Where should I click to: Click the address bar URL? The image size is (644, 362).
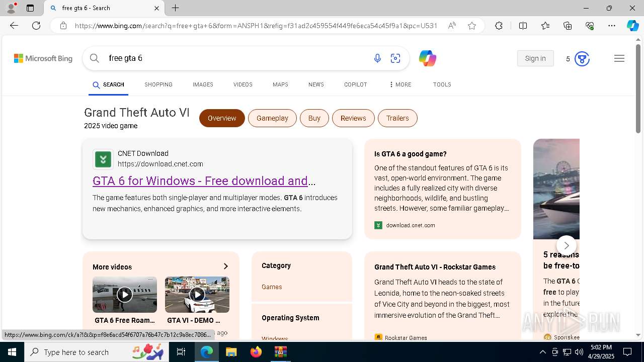tap(256, 26)
